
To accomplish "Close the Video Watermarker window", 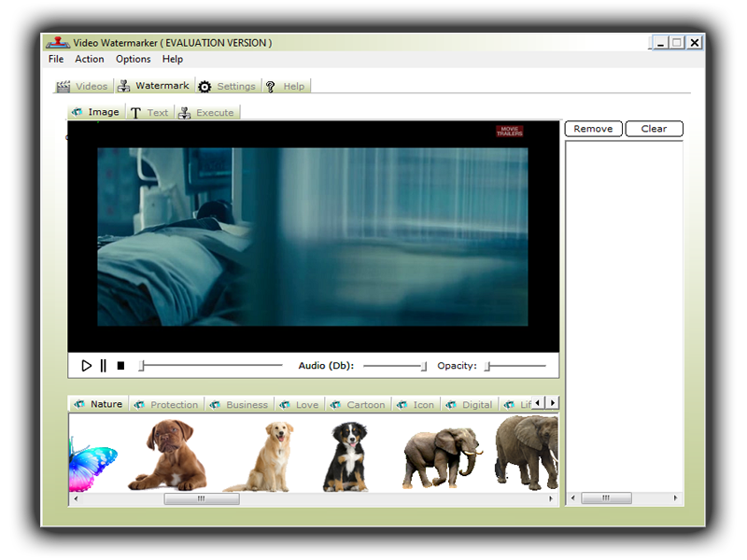I will tap(695, 43).
